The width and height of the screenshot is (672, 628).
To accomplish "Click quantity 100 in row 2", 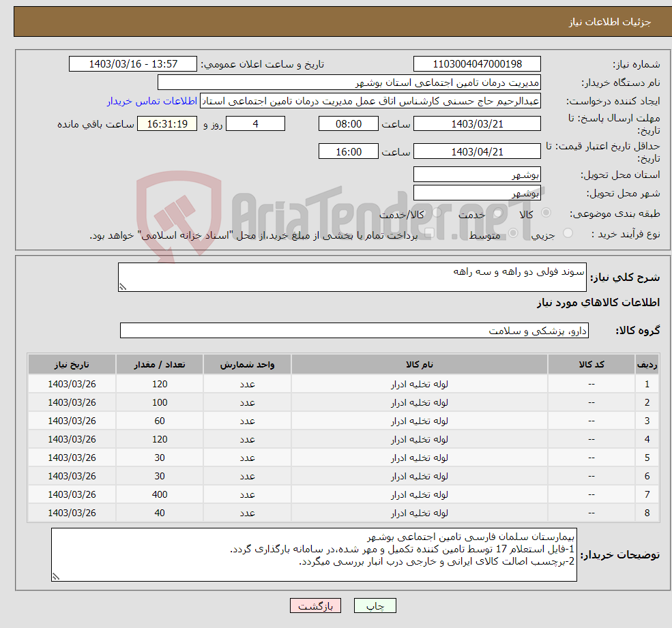I will pyautogui.click(x=160, y=403).
